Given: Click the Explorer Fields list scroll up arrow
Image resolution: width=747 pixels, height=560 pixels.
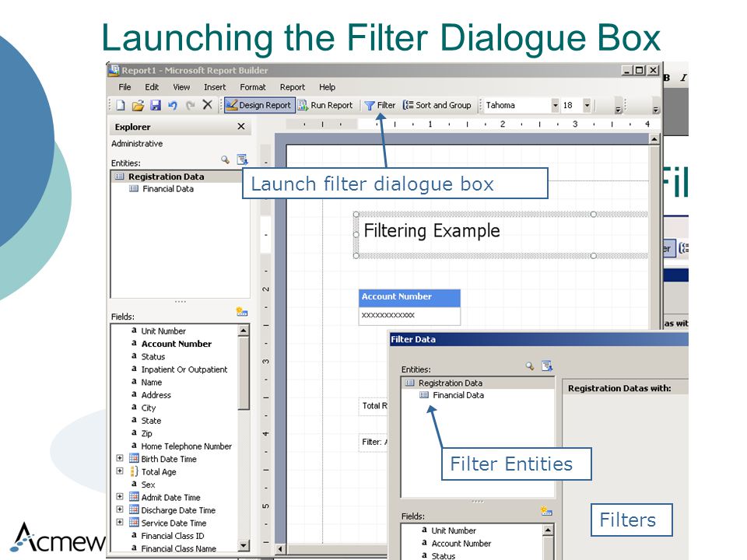Looking at the screenshot, I should coord(244,331).
